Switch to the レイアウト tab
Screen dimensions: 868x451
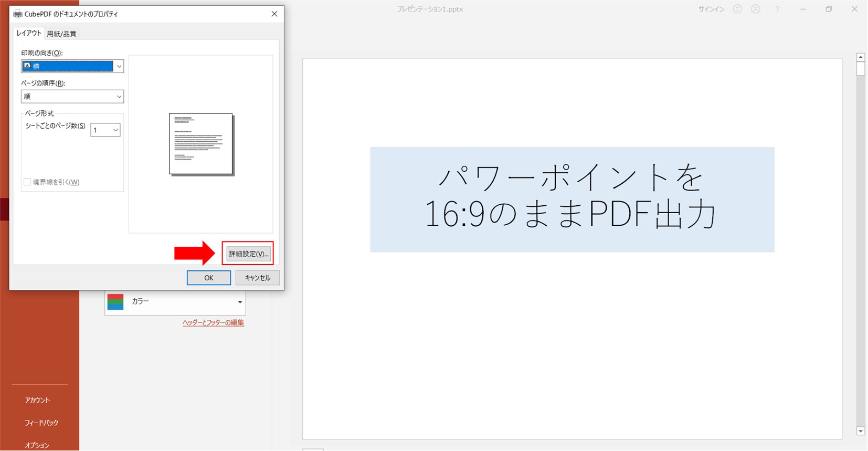[x=29, y=33]
